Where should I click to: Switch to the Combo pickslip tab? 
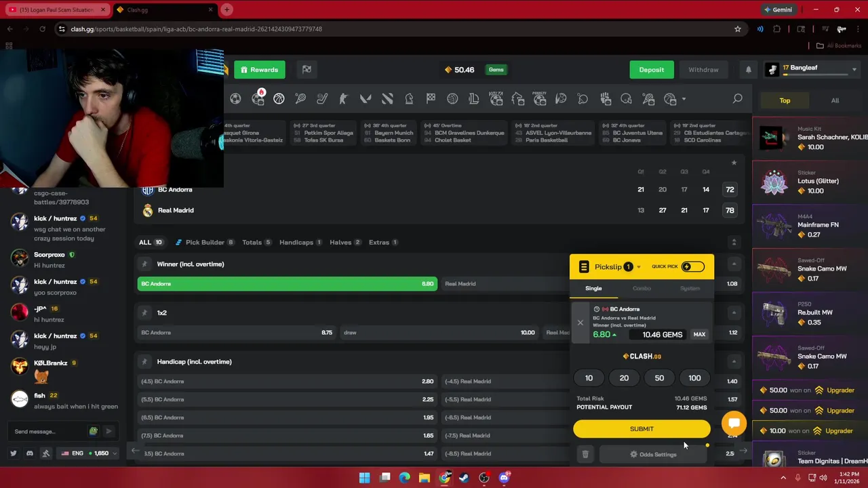642,288
